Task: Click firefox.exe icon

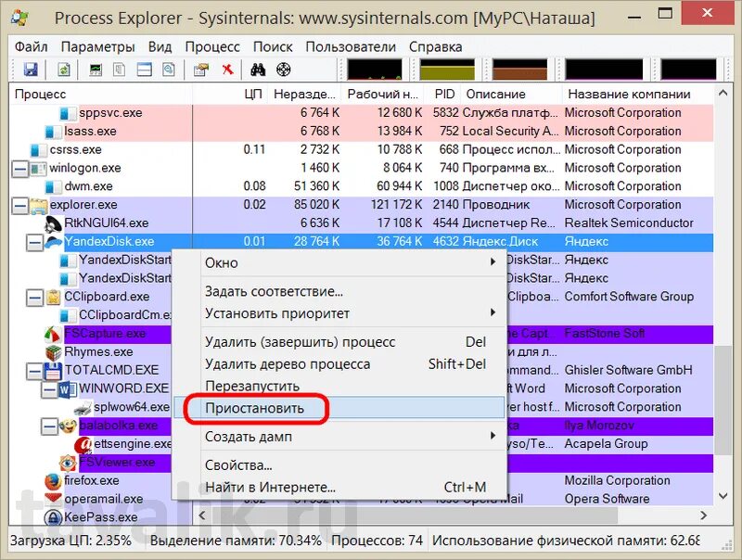Action: point(53,481)
